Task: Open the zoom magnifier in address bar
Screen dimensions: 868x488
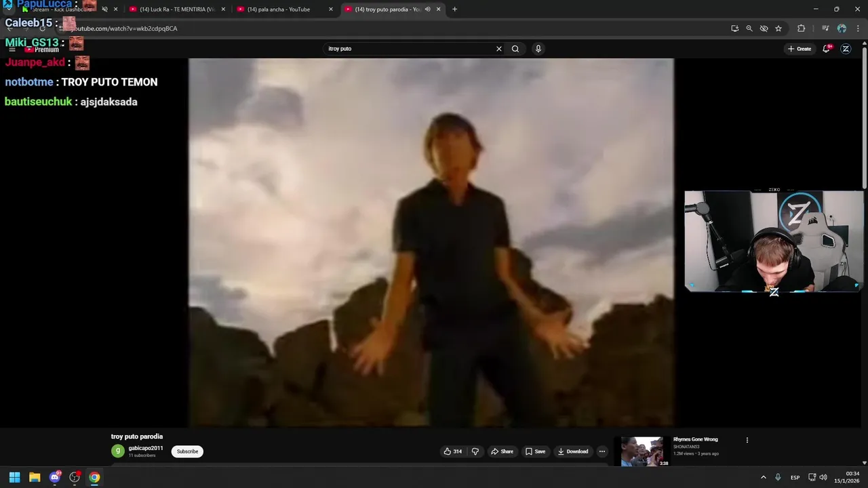Action: 749,28
